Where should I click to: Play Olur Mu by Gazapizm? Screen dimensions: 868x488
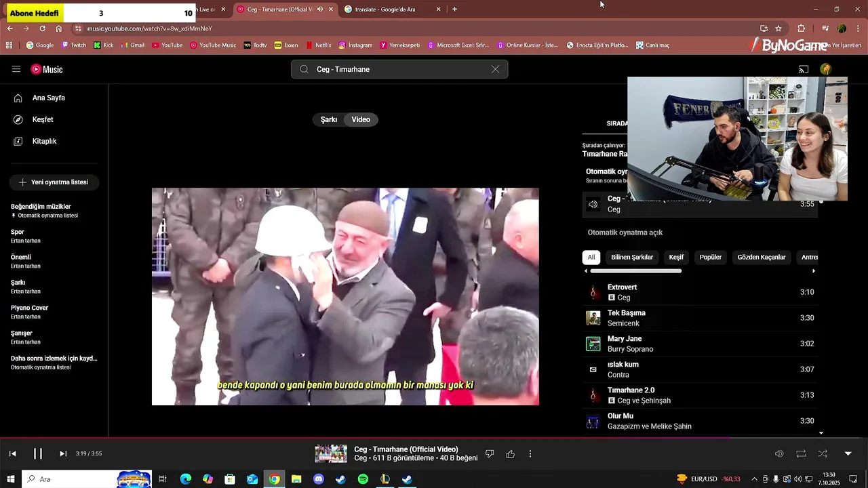coord(700,421)
